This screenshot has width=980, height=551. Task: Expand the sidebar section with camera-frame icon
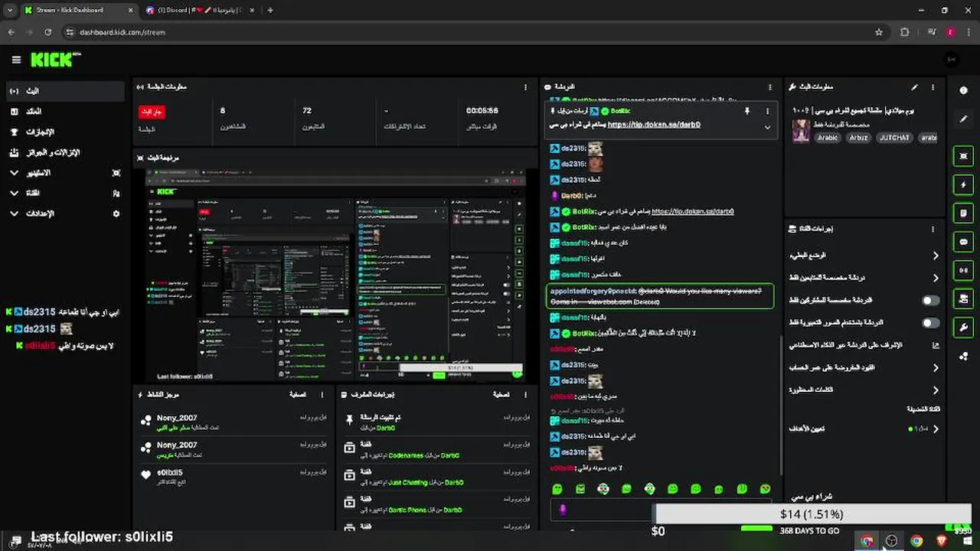pyautogui.click(x=64, y=173)
